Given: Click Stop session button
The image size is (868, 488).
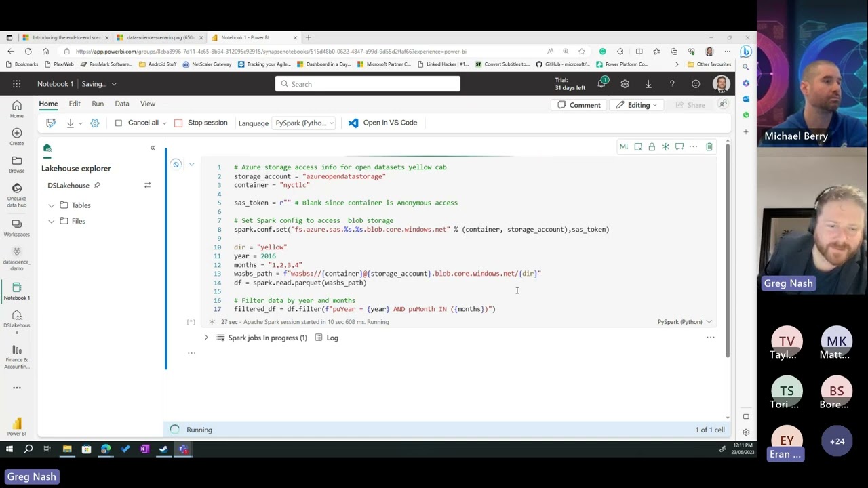Looking at the screenshot, I should pyautogui.click(x=201, y=123).
